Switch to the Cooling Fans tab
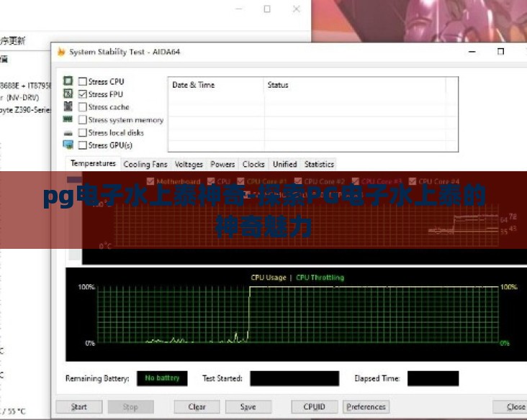Image resolution: width=527 pixels, height=420 pixels. pos(145,164)
